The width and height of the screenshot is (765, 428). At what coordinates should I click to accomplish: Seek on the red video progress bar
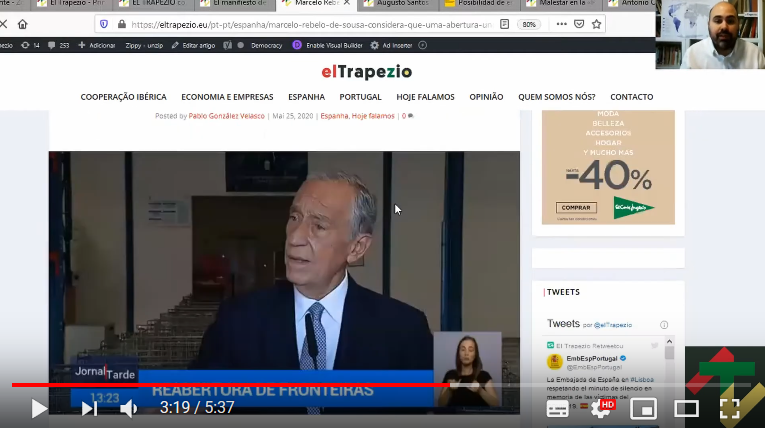(230, 385)
